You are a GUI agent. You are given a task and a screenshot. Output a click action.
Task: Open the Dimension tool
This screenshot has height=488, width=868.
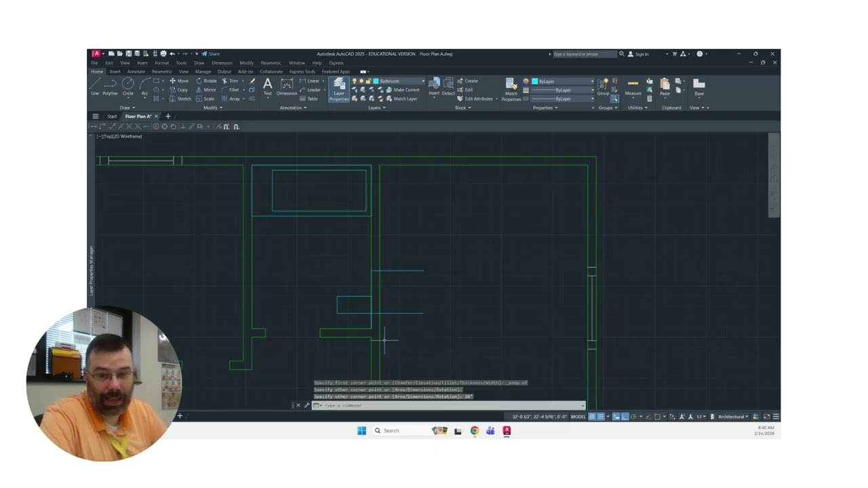pos(287,86)
